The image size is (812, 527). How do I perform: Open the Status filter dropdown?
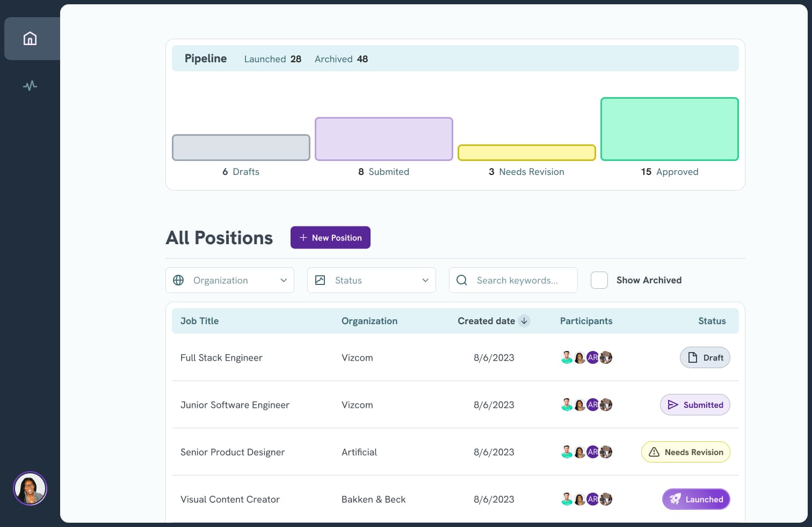click(x=425, y=280)
